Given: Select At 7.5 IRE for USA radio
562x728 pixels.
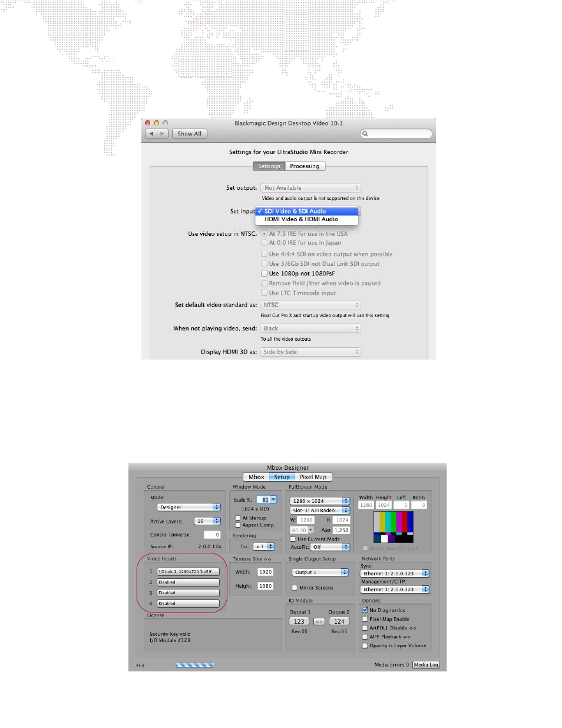Looking at the screenshot, I should [x=265, y=233].
